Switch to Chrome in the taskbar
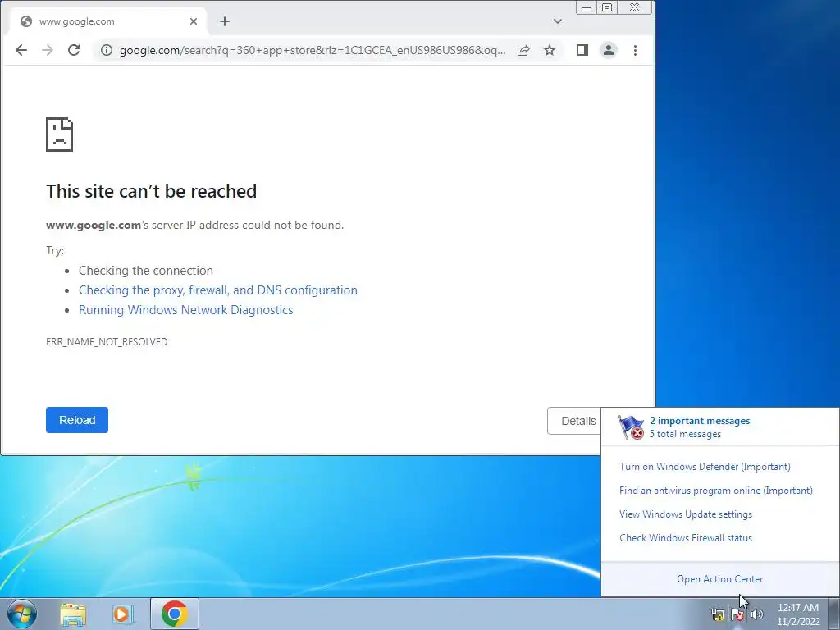840x630 pixels. tap(175, 614)
